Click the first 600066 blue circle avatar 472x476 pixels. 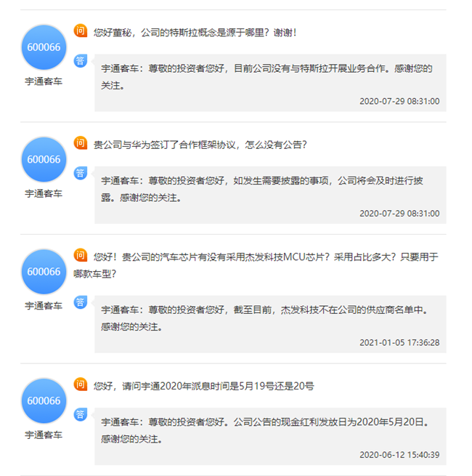pos(44,47)
